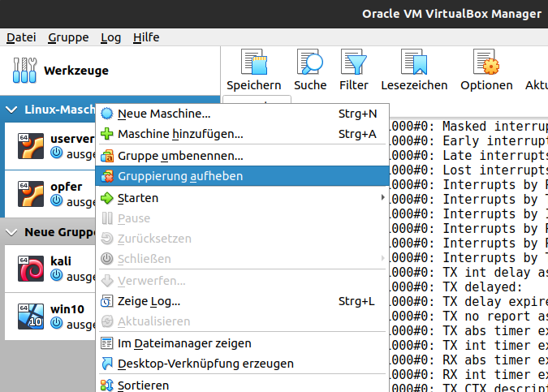Click Zeige Log... menu entry
Screen dimensions: 548x392
(x=149, y=301)
